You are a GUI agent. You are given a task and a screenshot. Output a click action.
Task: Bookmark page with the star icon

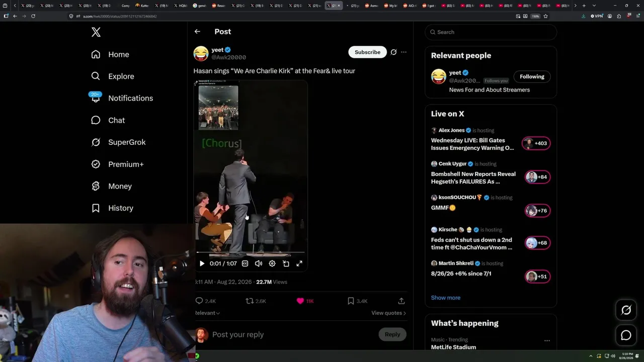[x=545, y=16]
